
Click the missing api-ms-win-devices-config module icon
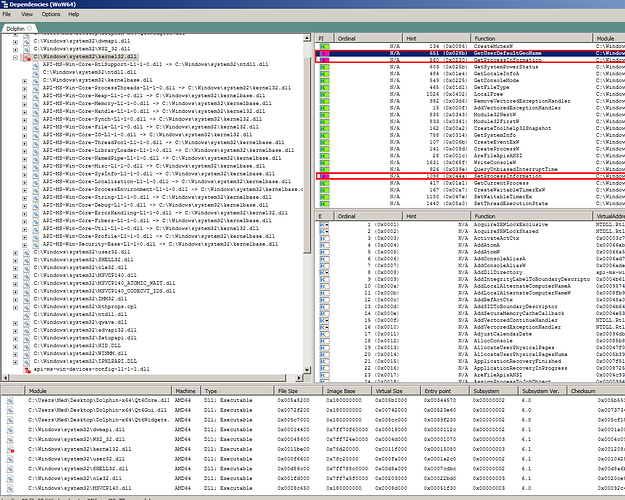[27, 370]
